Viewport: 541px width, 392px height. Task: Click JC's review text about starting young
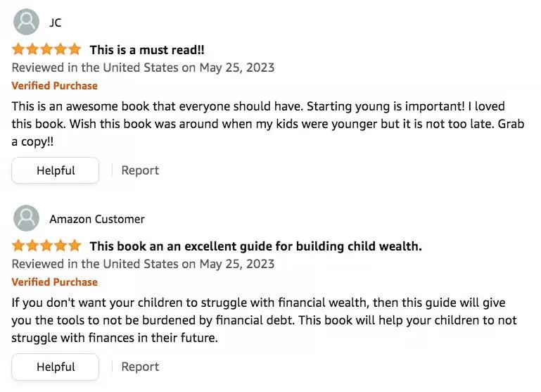click(258, 124)
